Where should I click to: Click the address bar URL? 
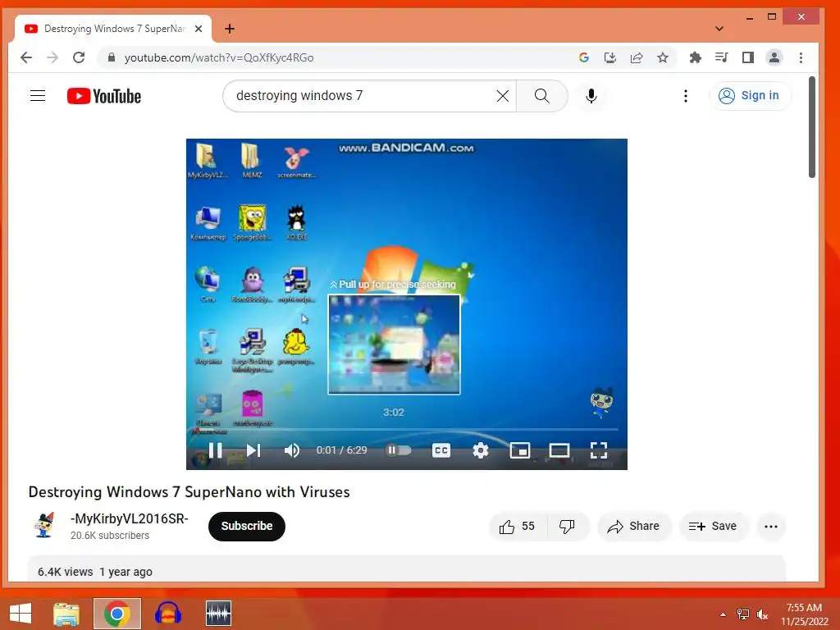pyautogui.click(x=219, y=58)
